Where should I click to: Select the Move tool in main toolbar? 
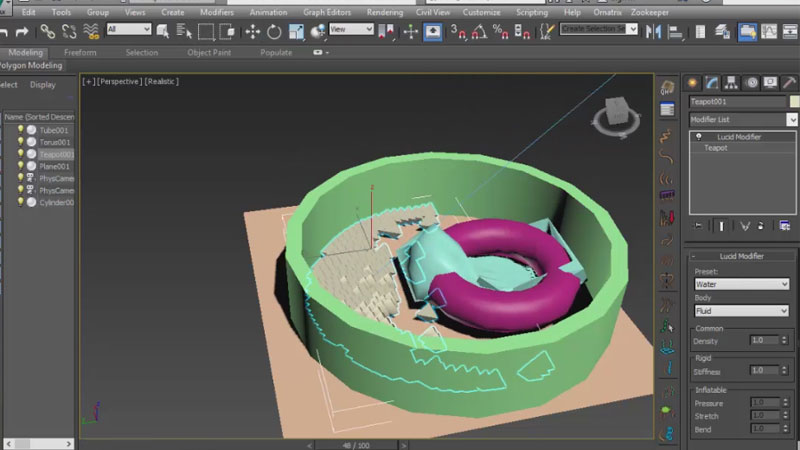(x=253, y=31)
